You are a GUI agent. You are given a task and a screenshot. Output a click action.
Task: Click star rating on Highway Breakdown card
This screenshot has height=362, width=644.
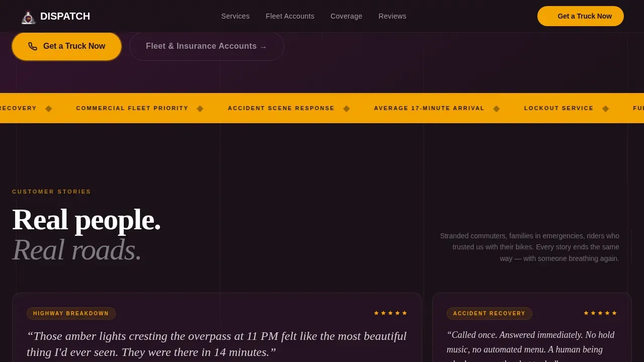[x=390, y=313]
